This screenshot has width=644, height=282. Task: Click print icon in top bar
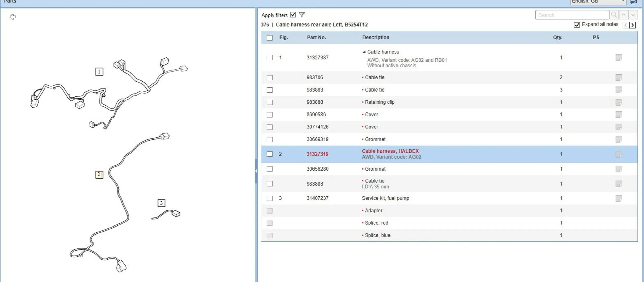633,2
